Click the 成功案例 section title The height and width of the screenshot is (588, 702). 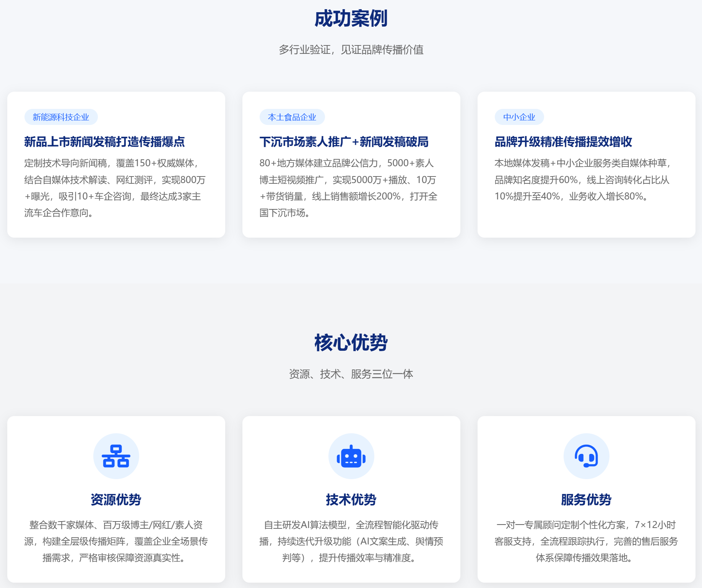tap(351, 19)
